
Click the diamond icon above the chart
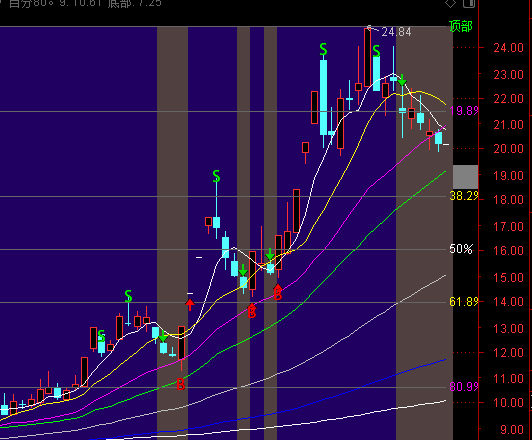[451, 3]
